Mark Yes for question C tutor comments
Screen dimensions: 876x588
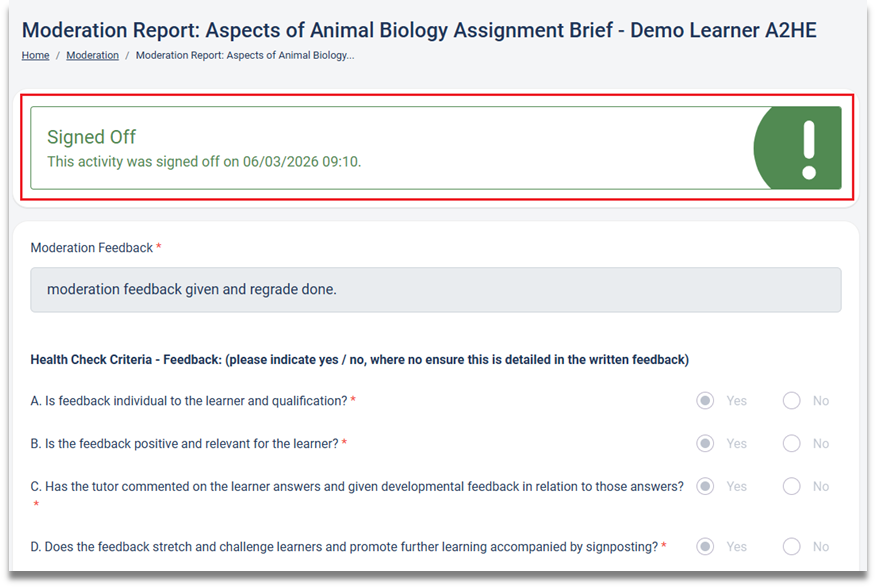pyautogui.click(x=705, y=486)
